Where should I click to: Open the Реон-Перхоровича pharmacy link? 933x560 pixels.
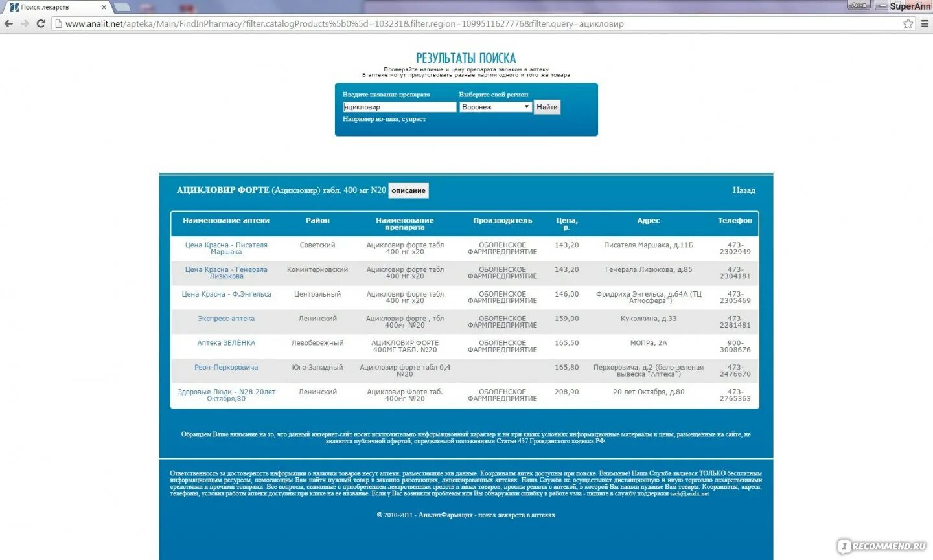(226, 368)
